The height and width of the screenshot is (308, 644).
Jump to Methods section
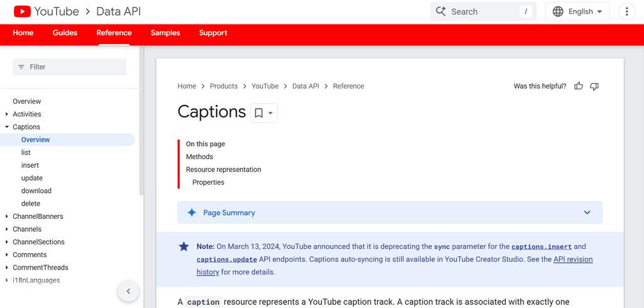(199, 157)
